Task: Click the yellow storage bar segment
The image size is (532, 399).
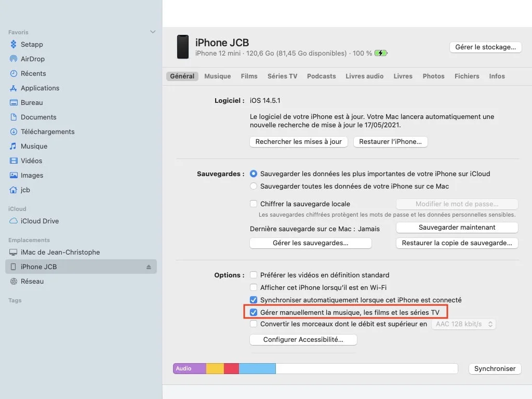Action: (215, 369)
